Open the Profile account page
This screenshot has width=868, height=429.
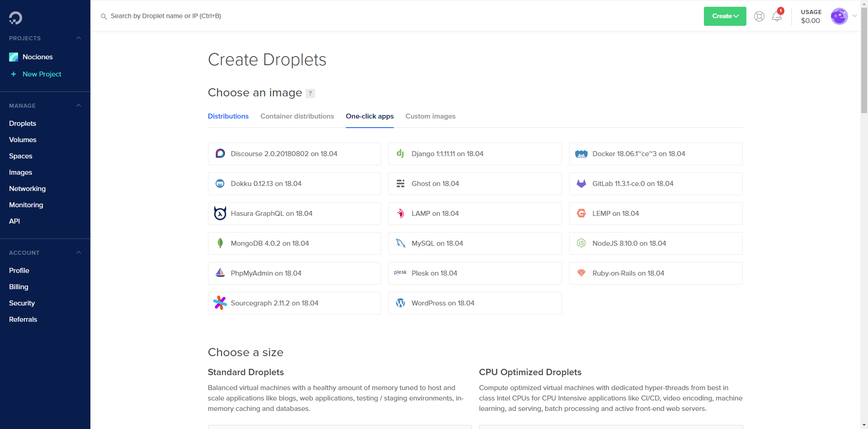[19, 271]
